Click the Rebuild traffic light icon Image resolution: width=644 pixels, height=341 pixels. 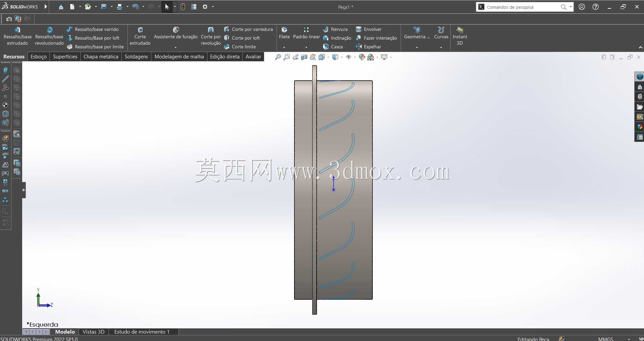click(183, 7)
